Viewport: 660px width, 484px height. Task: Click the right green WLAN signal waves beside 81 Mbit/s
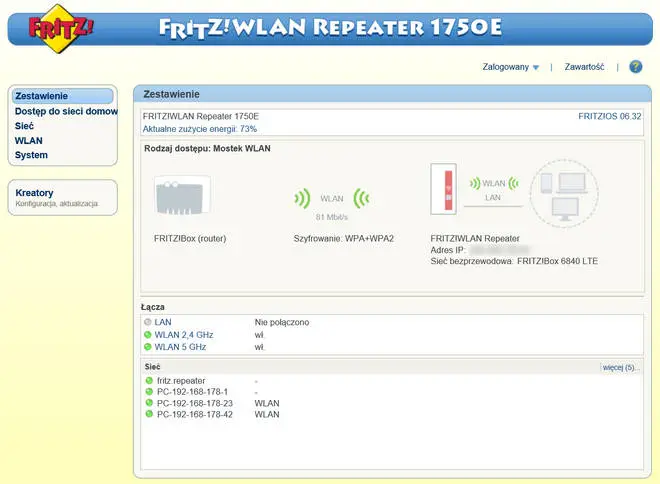[362, 198]
